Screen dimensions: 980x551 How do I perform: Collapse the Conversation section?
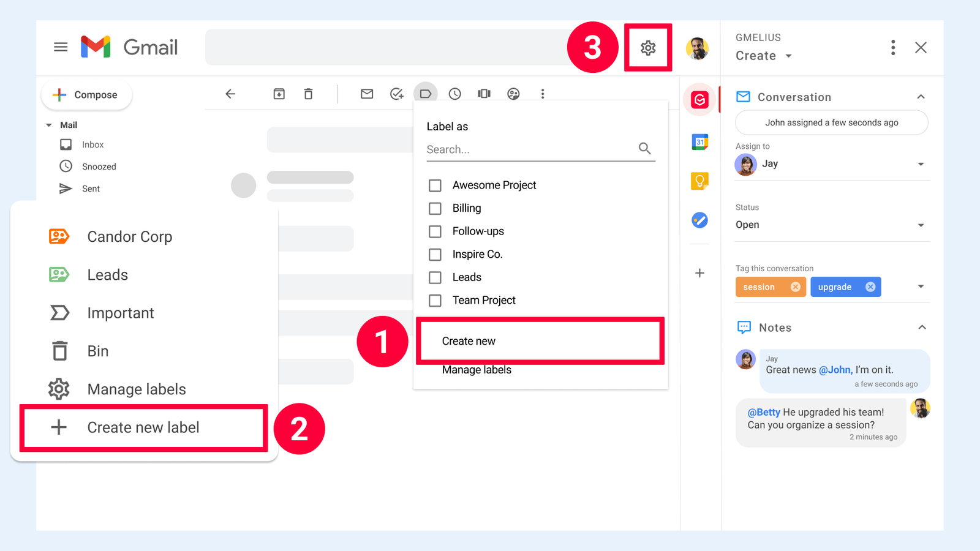point(921,97)
